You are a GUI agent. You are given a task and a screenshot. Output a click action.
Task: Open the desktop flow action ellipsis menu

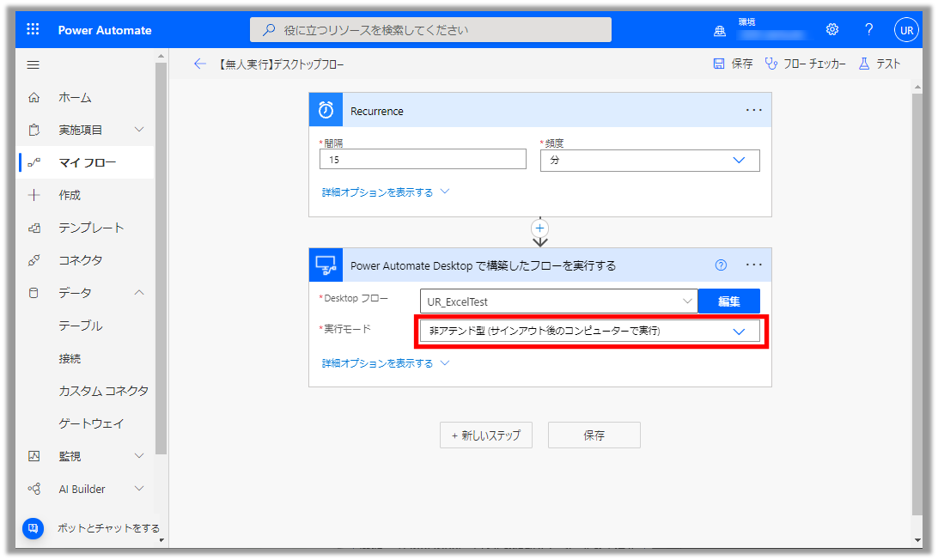coord(754,265)
